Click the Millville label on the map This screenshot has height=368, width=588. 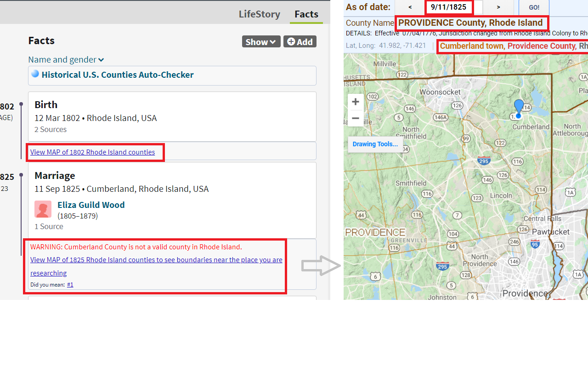(384, 64)
